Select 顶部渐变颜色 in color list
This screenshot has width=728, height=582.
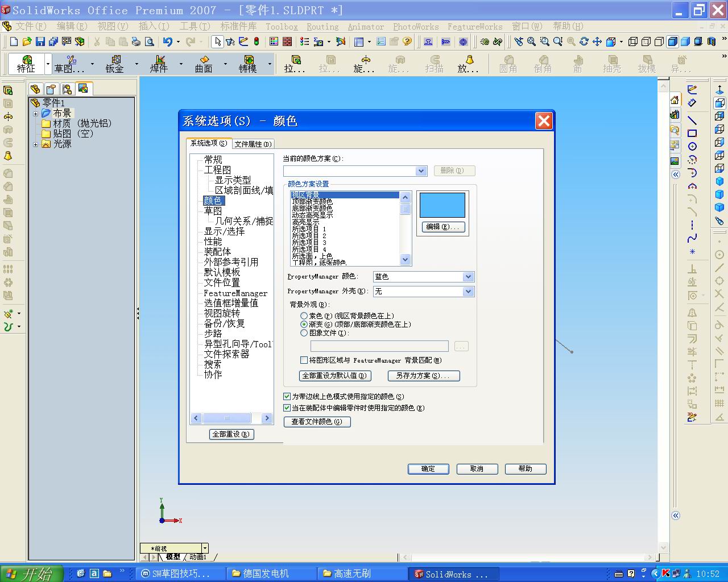tap(312, 202)
